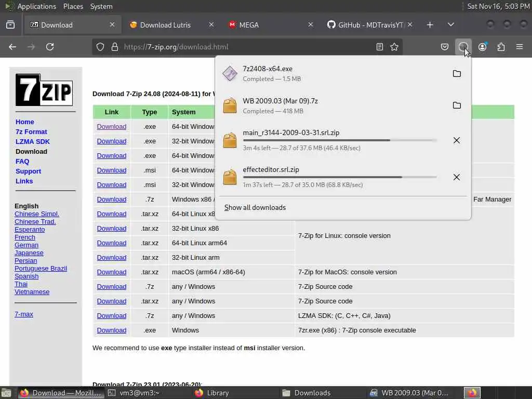Open the Home link in sidebar
The image size is (532, 399).
(x=25, y=122)
